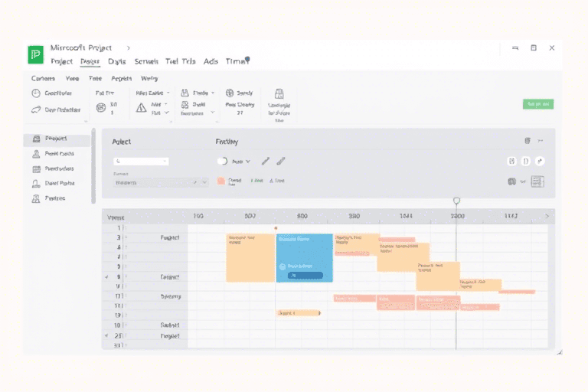Click the green button at top right

pyautogui.click(x=537, y=103)
